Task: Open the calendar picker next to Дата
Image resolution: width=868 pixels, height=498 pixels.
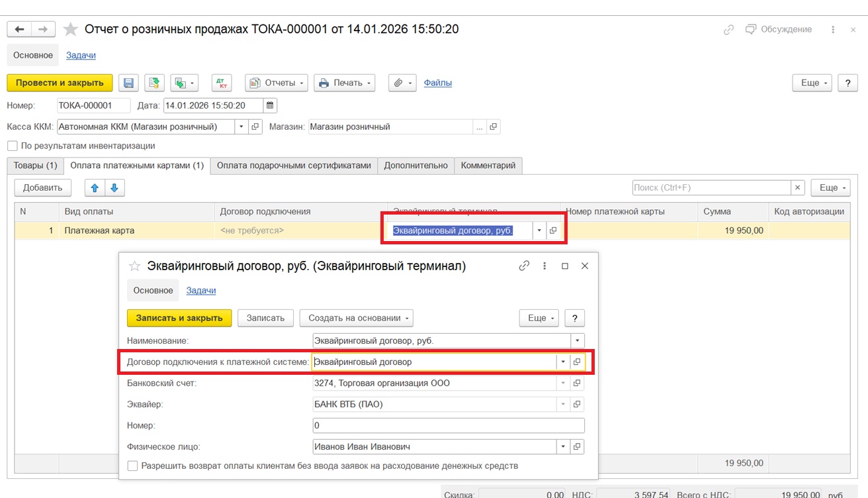Action: tap(270, 105)
